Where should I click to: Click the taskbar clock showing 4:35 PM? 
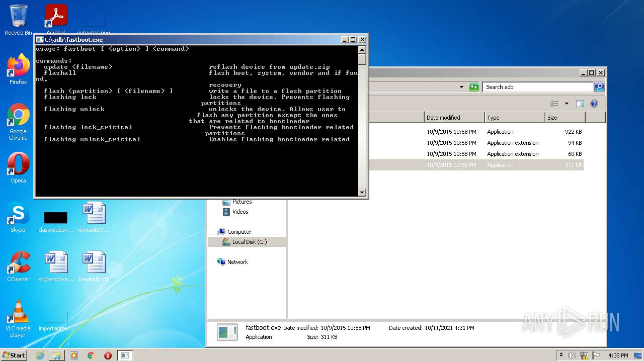618,355
